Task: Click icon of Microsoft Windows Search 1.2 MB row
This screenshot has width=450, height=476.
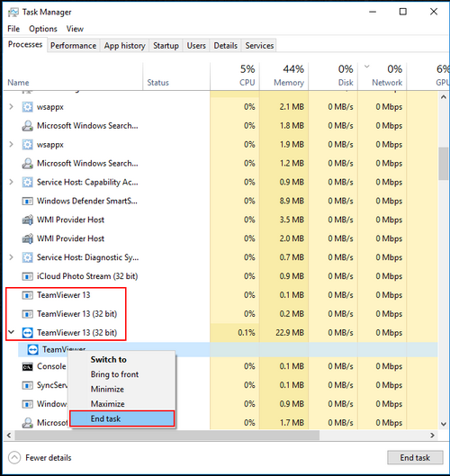Action: click(27, 164)
